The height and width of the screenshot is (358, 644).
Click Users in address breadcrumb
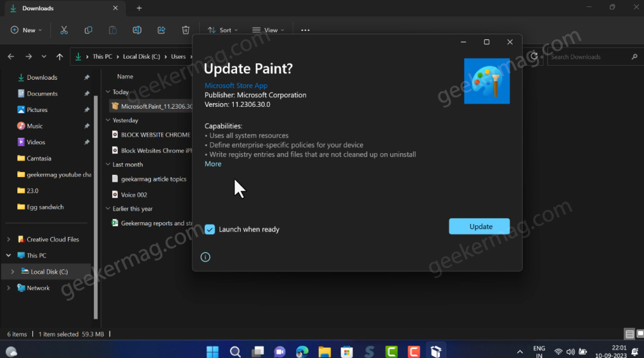click(x=178, y=57)
